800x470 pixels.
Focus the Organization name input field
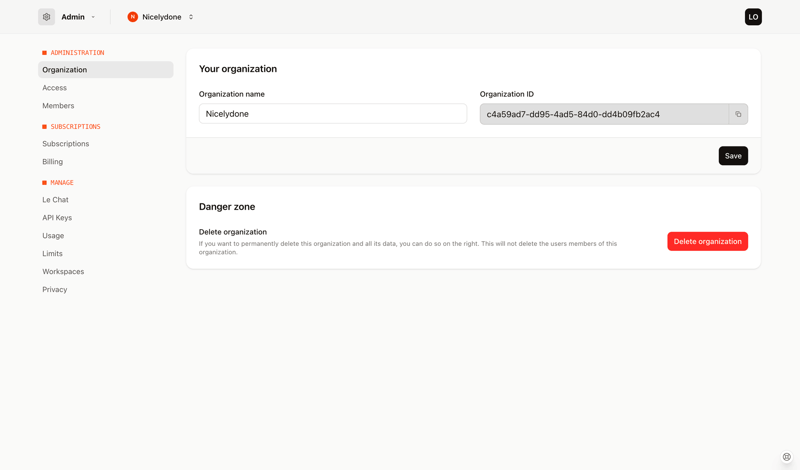(332, 114)
